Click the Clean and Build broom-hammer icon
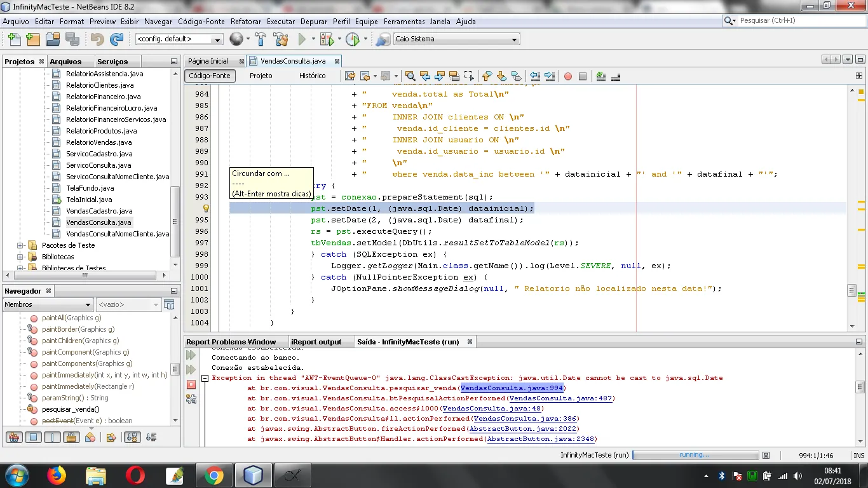The height and width of the screenshot is (488, 868). (x=281, y=39)
